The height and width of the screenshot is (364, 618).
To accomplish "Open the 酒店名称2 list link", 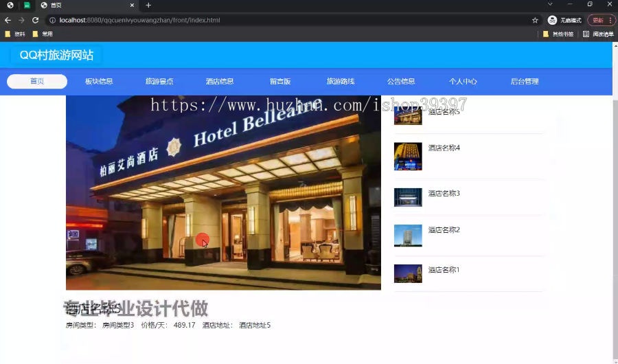I will tap(444, 230).
